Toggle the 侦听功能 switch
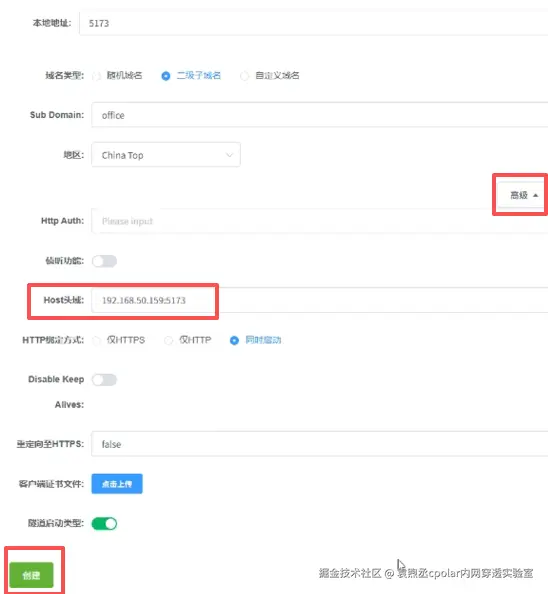 tap(104, 261)
